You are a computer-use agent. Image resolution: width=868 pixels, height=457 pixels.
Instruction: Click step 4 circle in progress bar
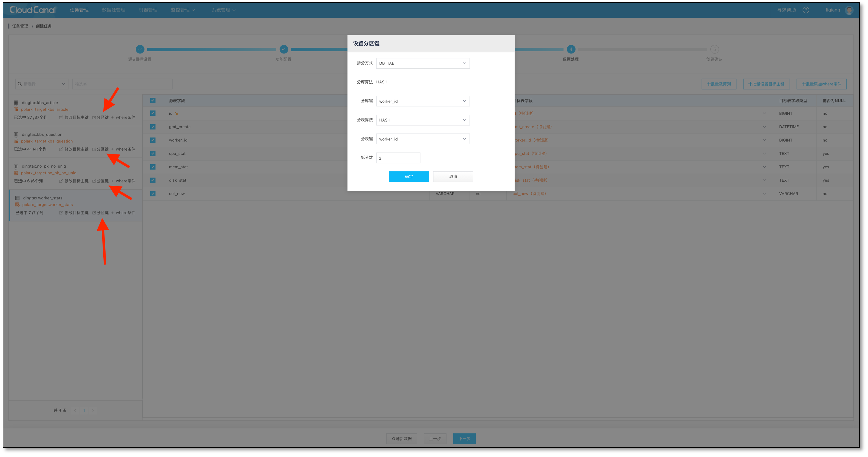pos(571,49)
